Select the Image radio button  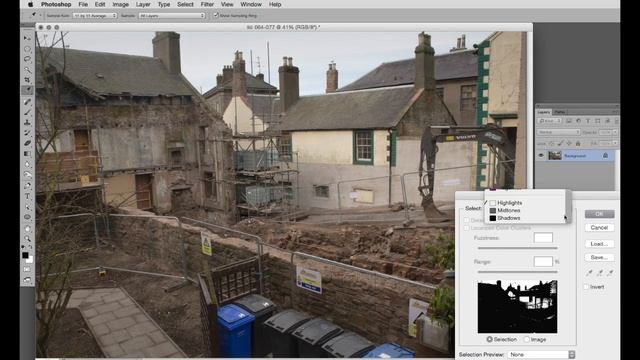tap(527, 339)
